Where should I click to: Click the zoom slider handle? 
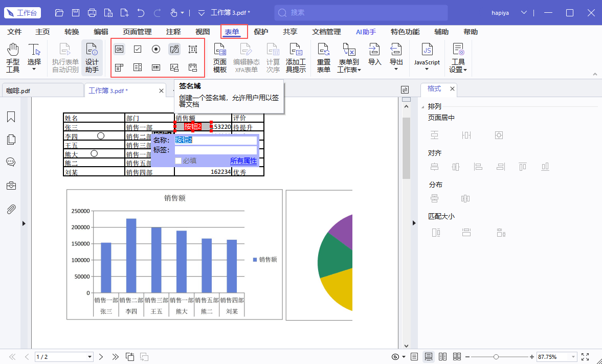[x=496, y=357]
